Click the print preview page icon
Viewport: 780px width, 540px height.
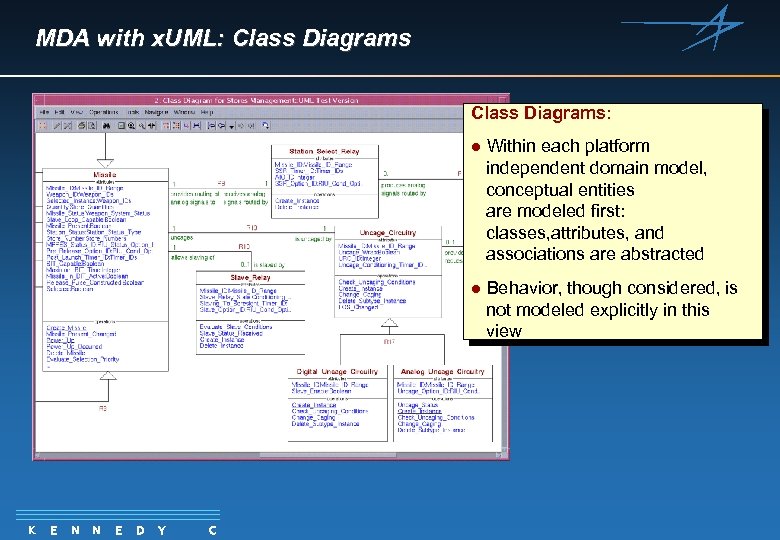92,126
